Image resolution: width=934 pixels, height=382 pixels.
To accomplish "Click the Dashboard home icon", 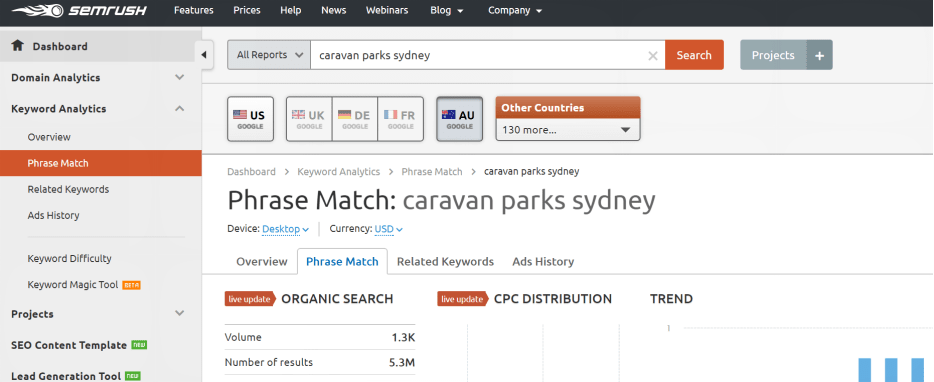I will click(17, 45).
